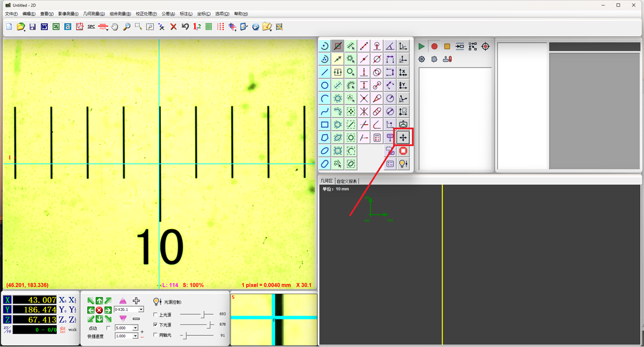This screenshot has width=644, height=347.
Task: Move stage right with green arrow
Action: coord(108,310)
